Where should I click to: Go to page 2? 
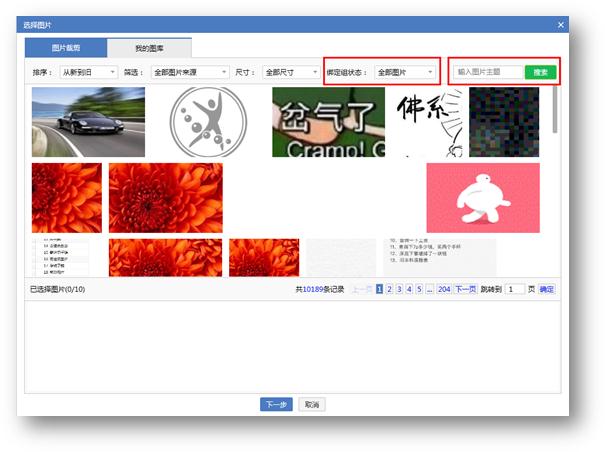coord(389,289)
